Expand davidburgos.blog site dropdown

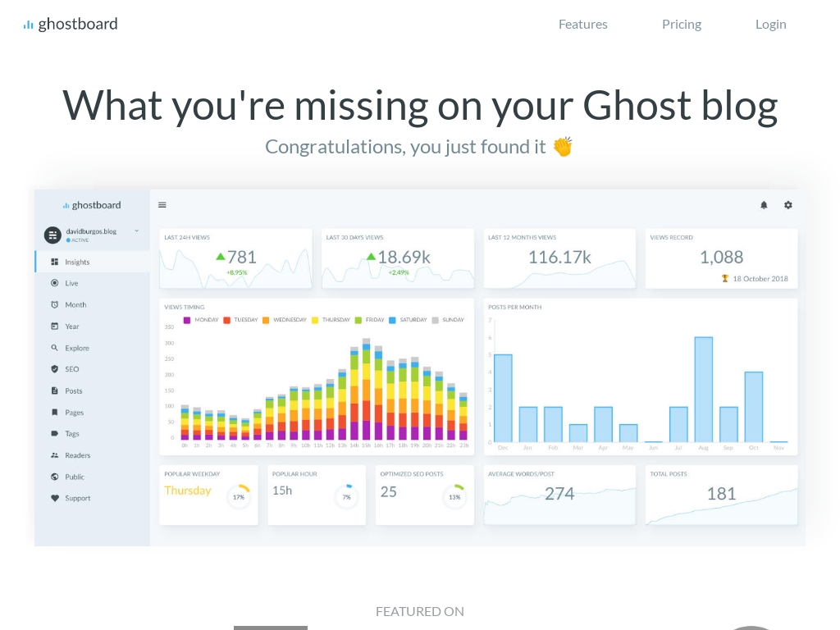pyautogui.click(x=137, y=231)
